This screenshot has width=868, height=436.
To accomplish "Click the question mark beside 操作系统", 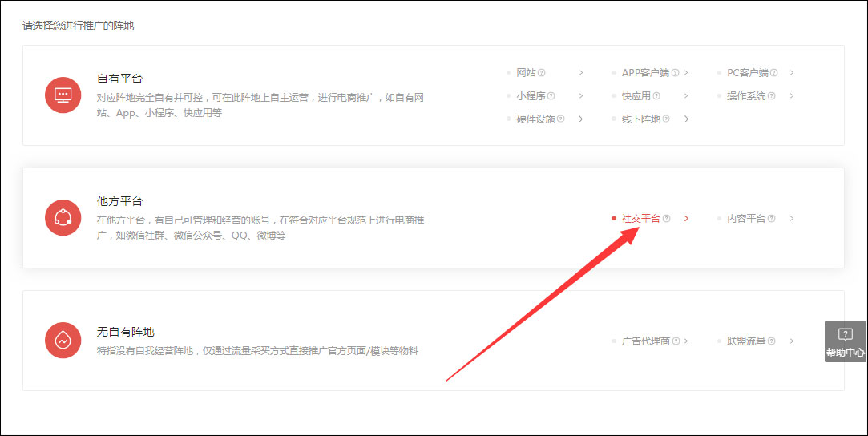I will coord(772,95).
